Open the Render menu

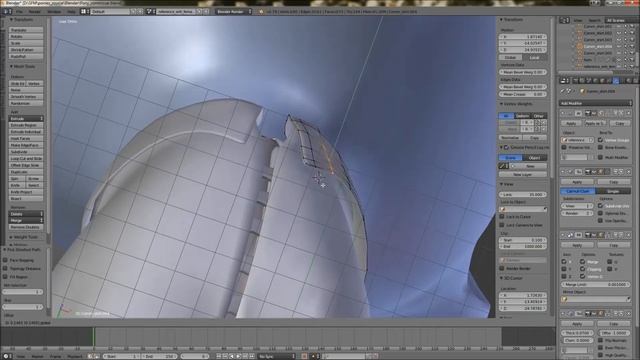coord(35,11)
